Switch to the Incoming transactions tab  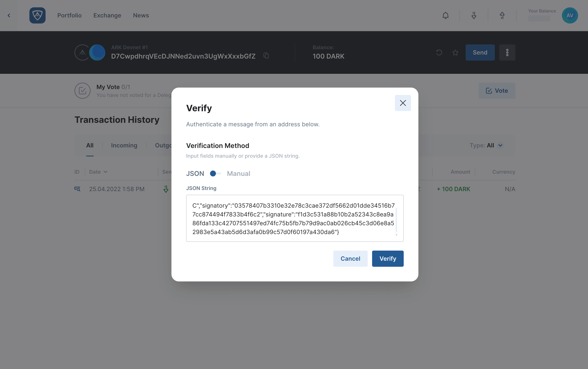tap(124, 145)
